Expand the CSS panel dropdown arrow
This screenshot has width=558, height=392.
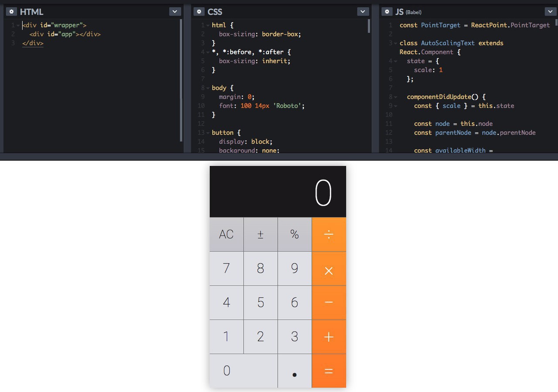363,12
